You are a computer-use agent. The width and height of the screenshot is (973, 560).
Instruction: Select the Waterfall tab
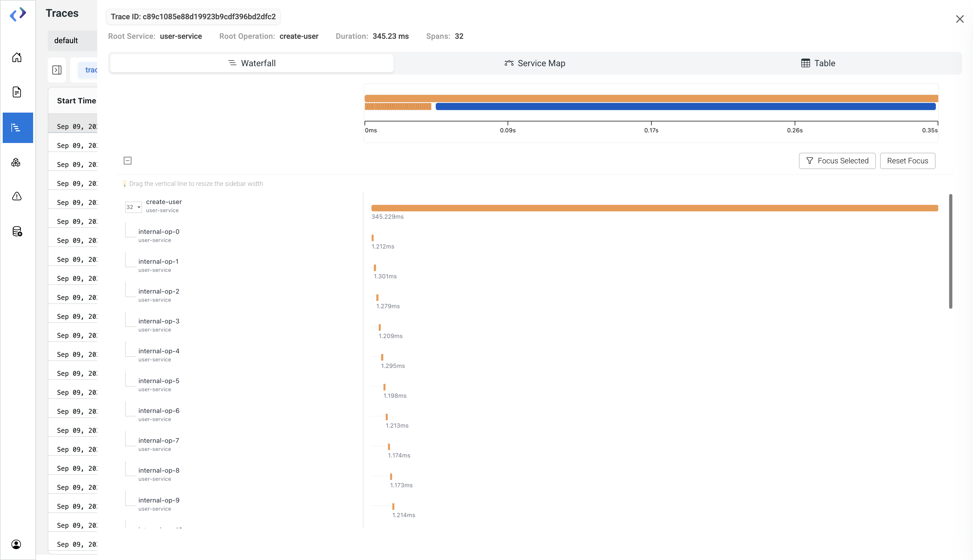click(252, 63)
